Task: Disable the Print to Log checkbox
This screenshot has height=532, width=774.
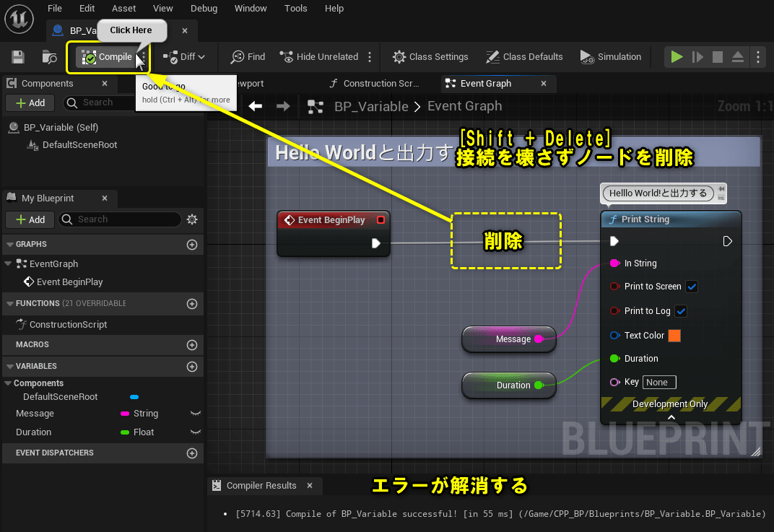Action: click(x=679, y=310)
